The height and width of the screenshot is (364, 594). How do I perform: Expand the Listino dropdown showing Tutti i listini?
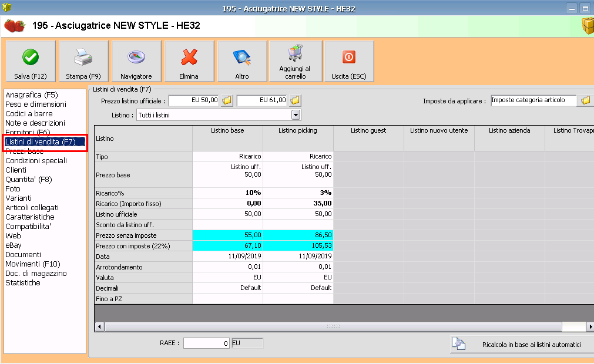(x=296, y=114)
